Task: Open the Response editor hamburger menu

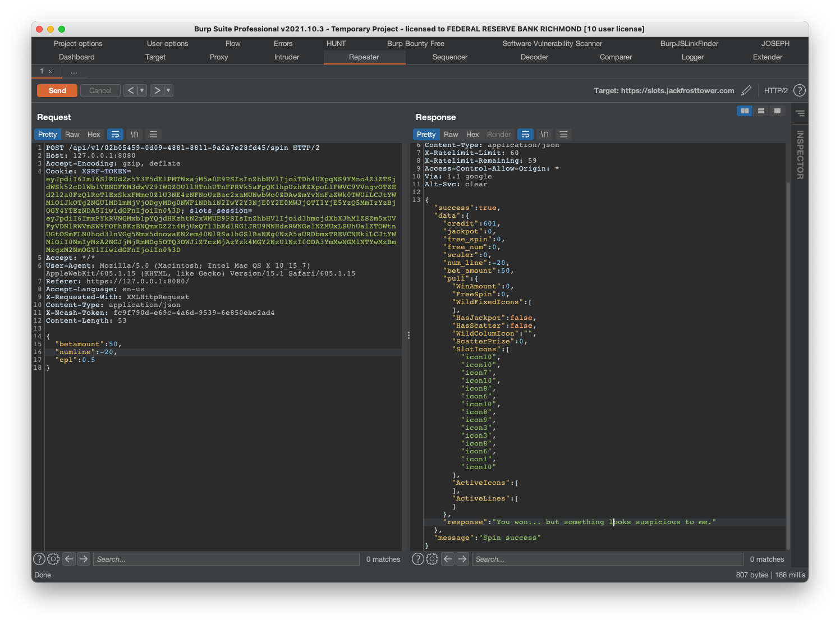Action: tap(564, 134)
